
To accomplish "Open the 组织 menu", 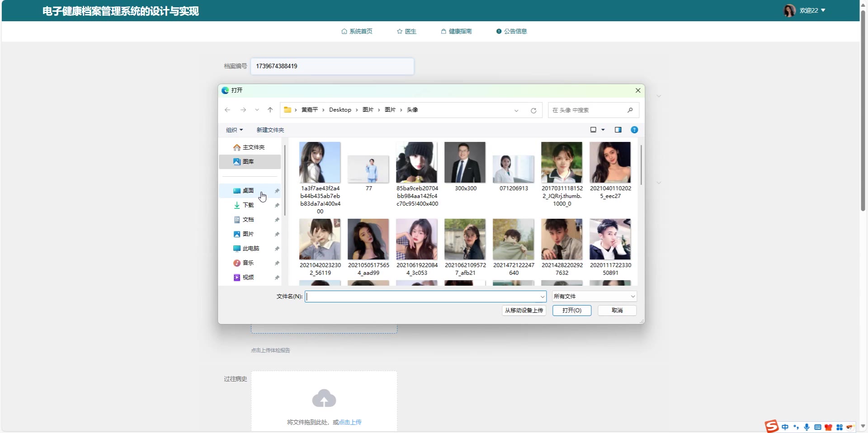I will (235, 130).
